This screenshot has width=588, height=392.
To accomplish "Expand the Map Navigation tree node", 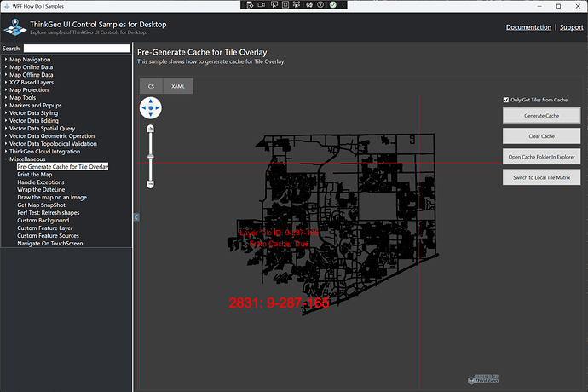I will (6, 60).
